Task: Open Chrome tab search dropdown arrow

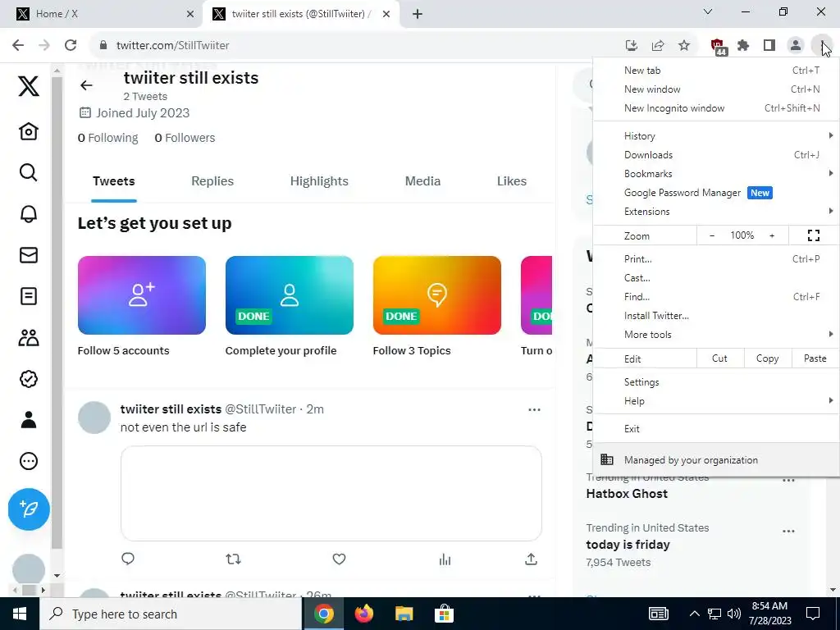Action: [x=708, y=11]
